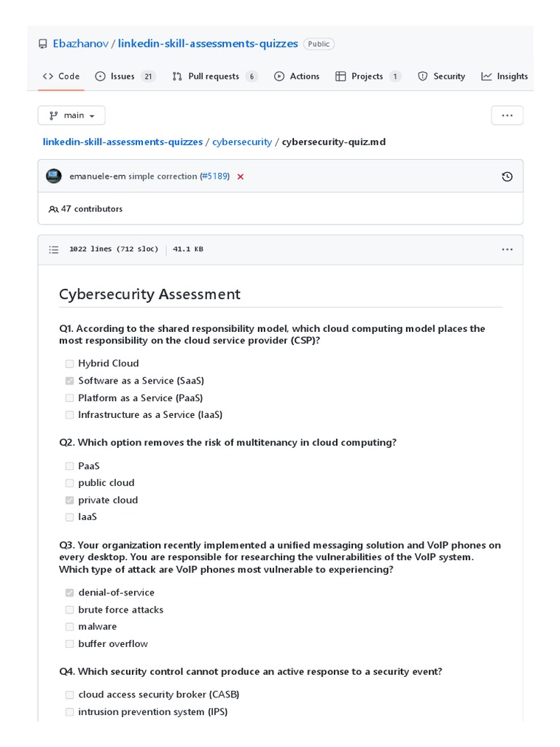
Task: Open commit history clock icon
Action: pos(507,177)
